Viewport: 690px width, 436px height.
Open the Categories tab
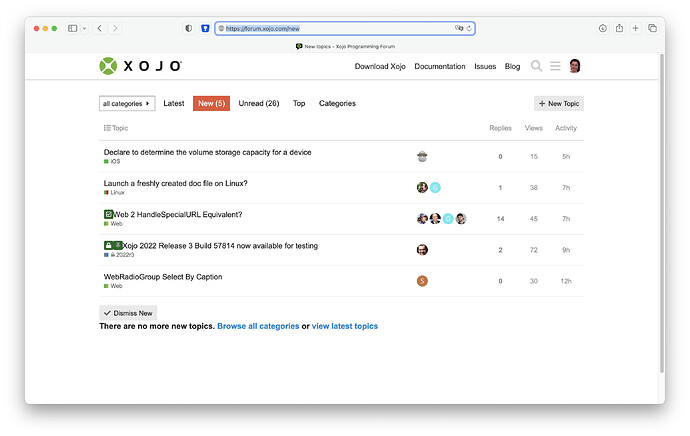pos(337,103)
